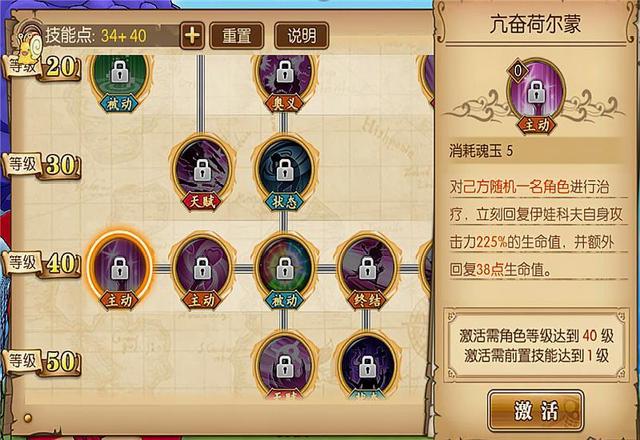Click the 技能点 skill points counter
This screenshot has height=440, width=640.
click(x=96, y=36)
